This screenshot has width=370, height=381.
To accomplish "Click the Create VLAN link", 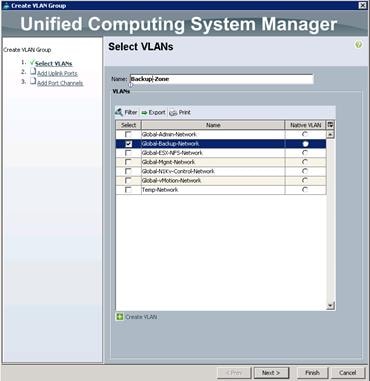I will tap(141, 317).
